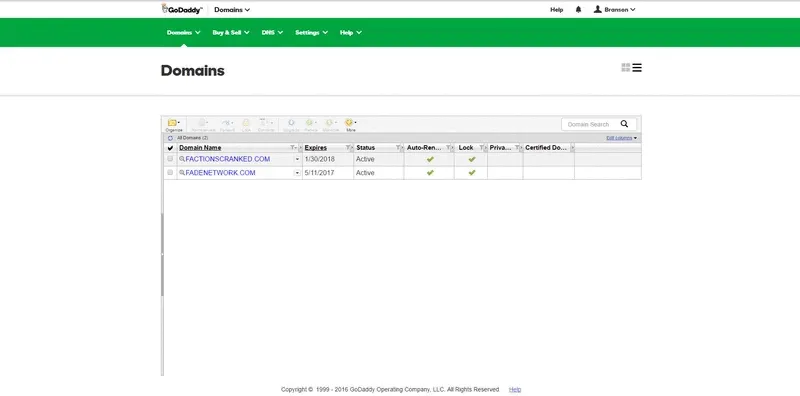Click Auto-Renew checkmark for FADENETWORK.COM

coord(430,173)
